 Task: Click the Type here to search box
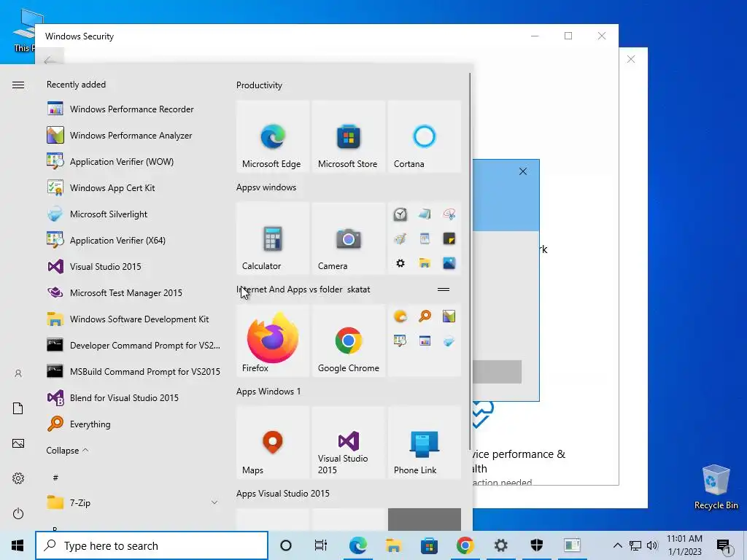[152, 545]
